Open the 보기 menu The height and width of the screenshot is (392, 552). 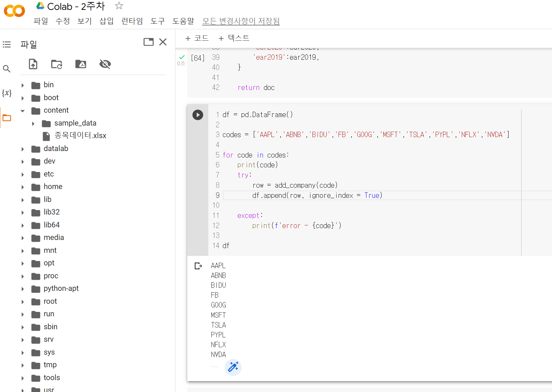(x=85, y=21)
